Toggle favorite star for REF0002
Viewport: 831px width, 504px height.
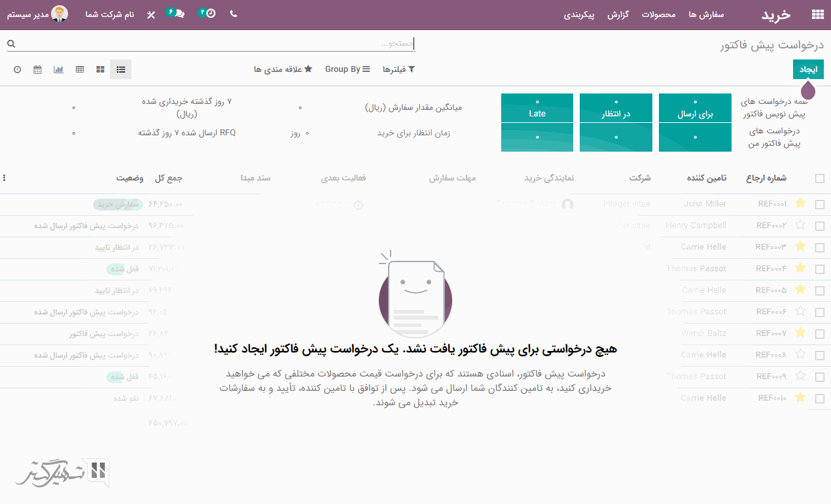click(x=800, y=226)
